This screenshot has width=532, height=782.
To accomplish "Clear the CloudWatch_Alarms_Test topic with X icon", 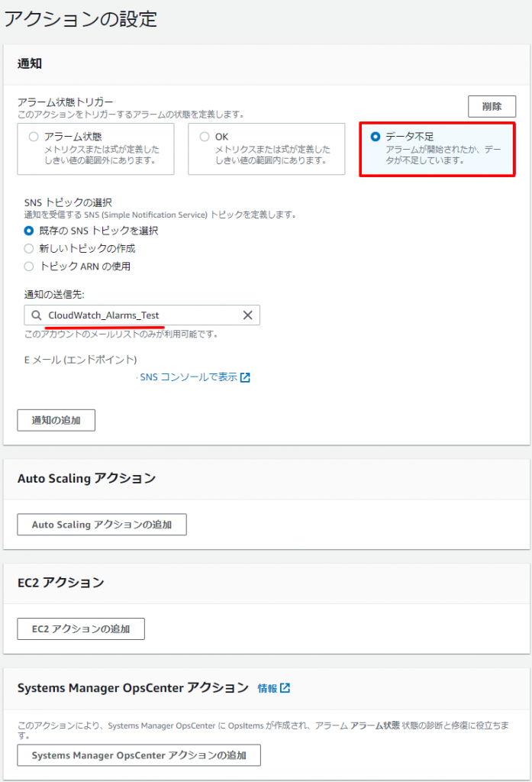I will (x=247, y=315).
